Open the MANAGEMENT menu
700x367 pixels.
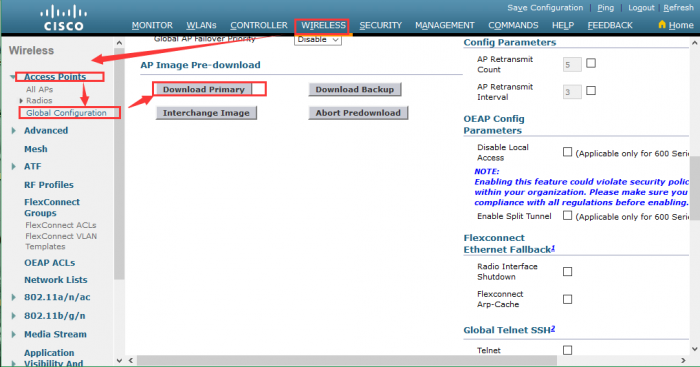click(445, 25)
